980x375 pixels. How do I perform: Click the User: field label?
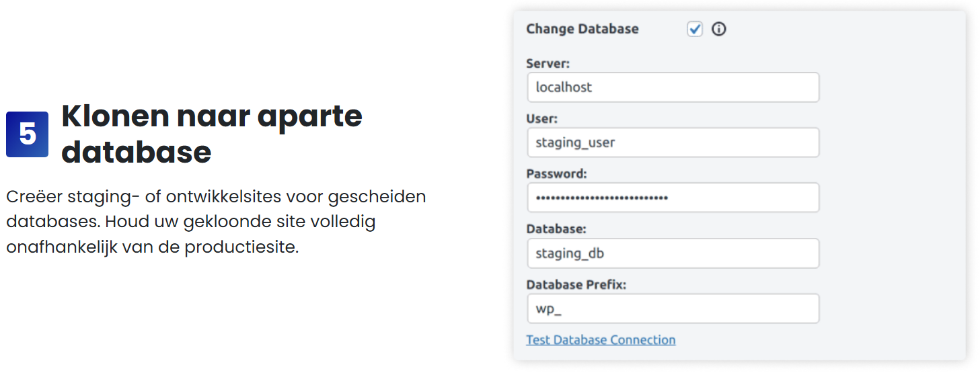(x=542, y=119)
